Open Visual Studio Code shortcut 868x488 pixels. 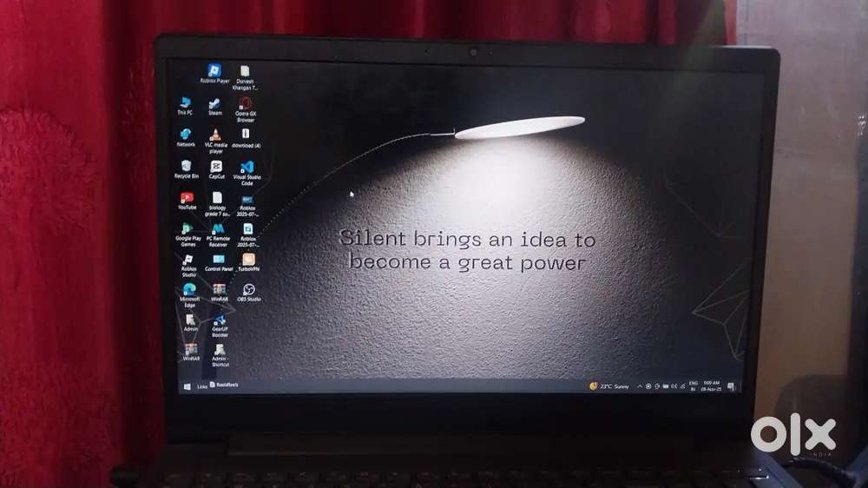tap(247, 173)
